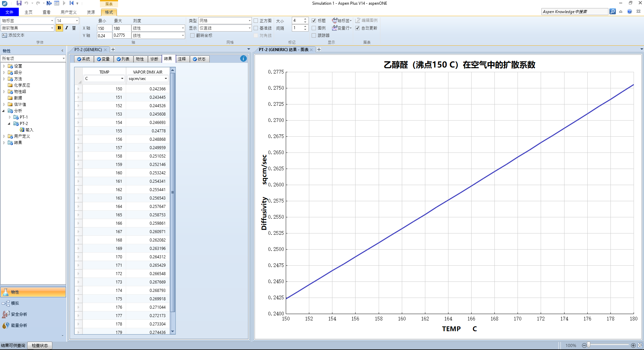The height and width of the screenshot is (350, 644).
Task: Enable the 图例 legend checkbox
Action: coord(314,28)
